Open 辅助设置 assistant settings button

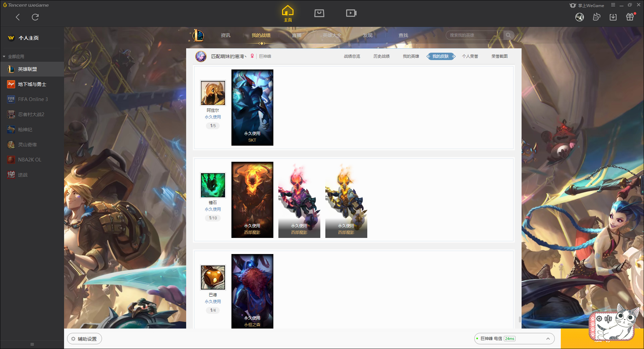(x=85, y=339)
